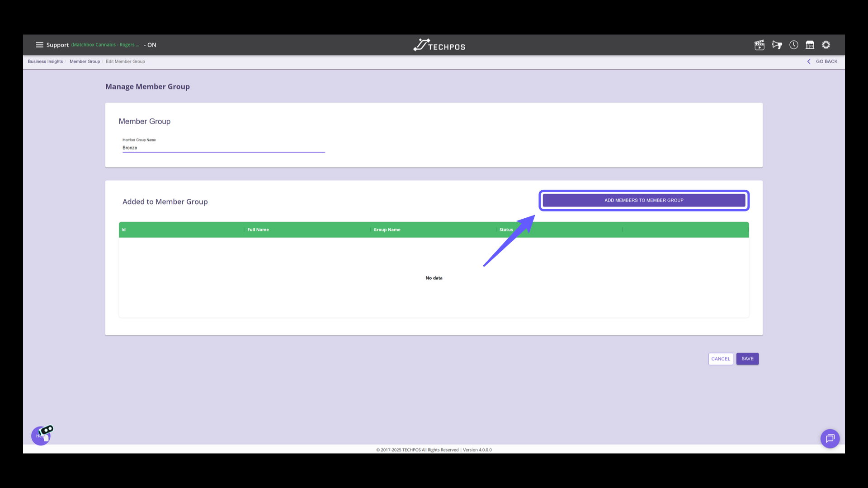Click the TechPOS logo
Viewport: 868px width, 488px height.
439,45
